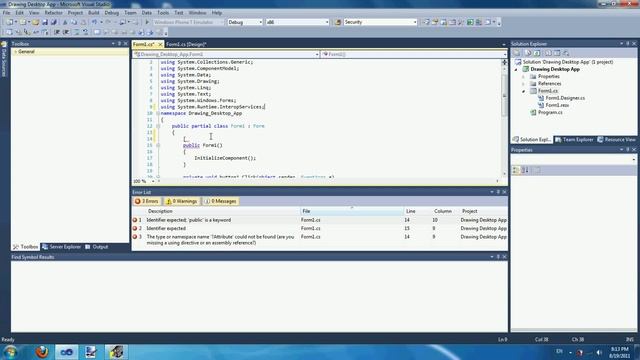Screen dimensions: 640x360
Task: Select Form1.Designer.cs in Solution Explorer
Action: [x=565, y=98]
